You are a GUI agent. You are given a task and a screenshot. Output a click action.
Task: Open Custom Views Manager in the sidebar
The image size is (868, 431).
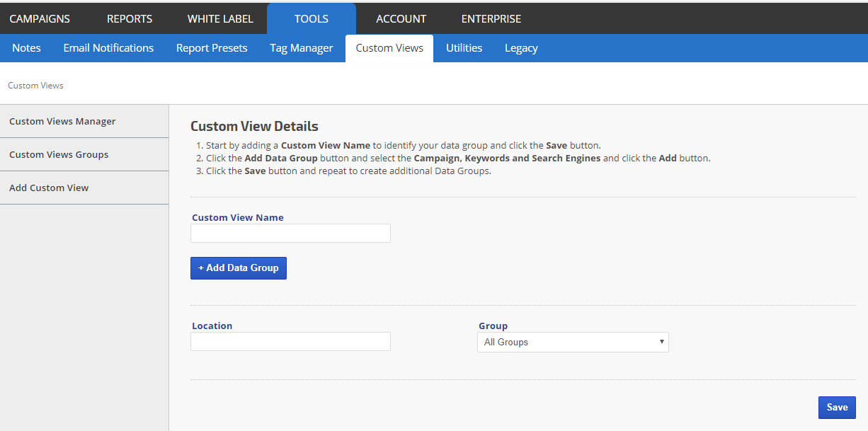[x=62, y=121]
